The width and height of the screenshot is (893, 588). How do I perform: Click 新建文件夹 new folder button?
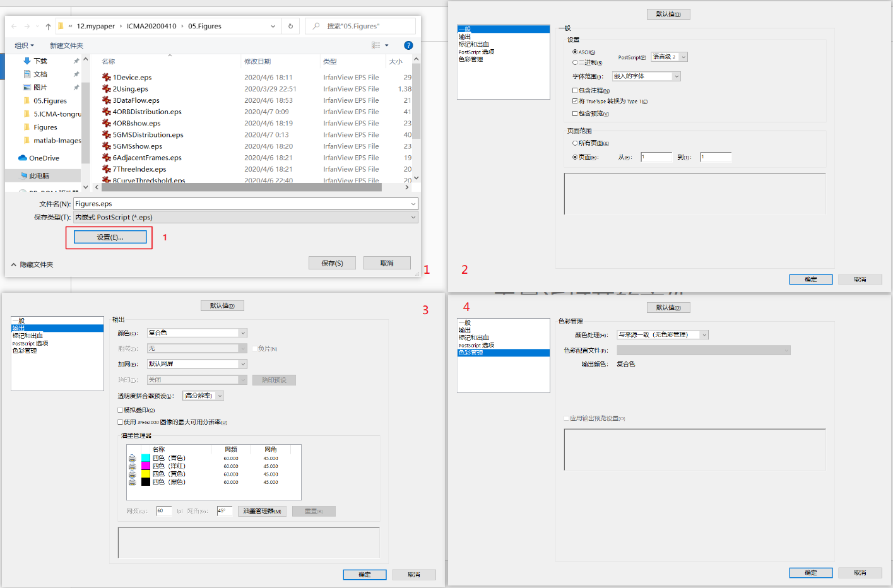pos(66,45)
